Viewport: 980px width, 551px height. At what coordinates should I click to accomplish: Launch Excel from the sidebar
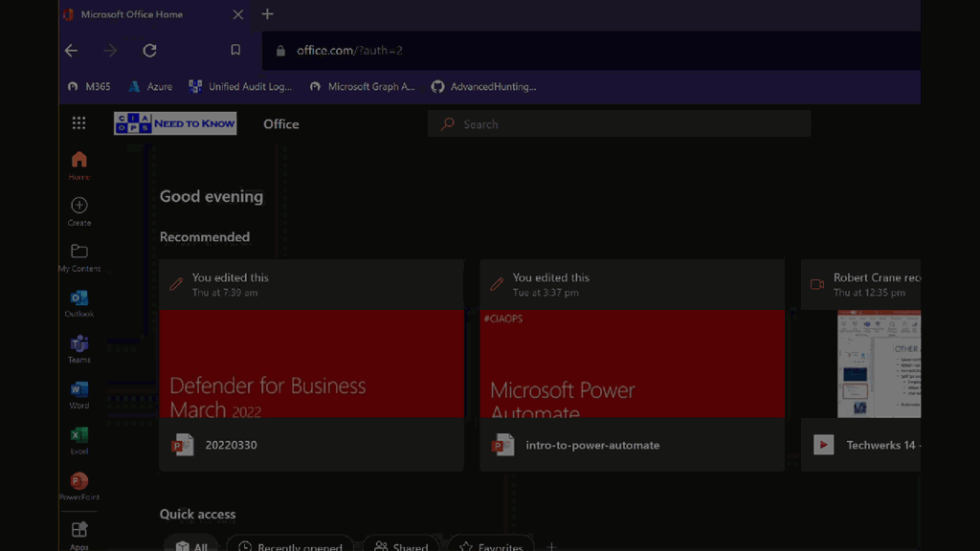(x=78, y=436)
